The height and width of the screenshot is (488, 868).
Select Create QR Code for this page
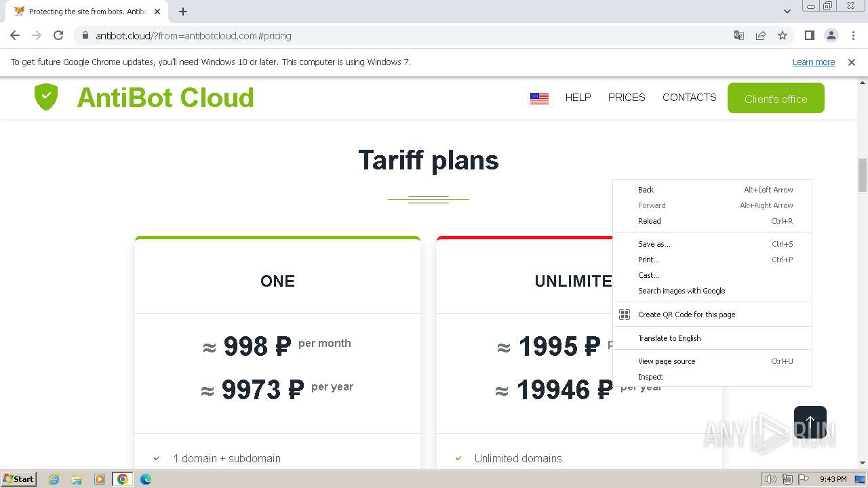(x=712, y=314)
